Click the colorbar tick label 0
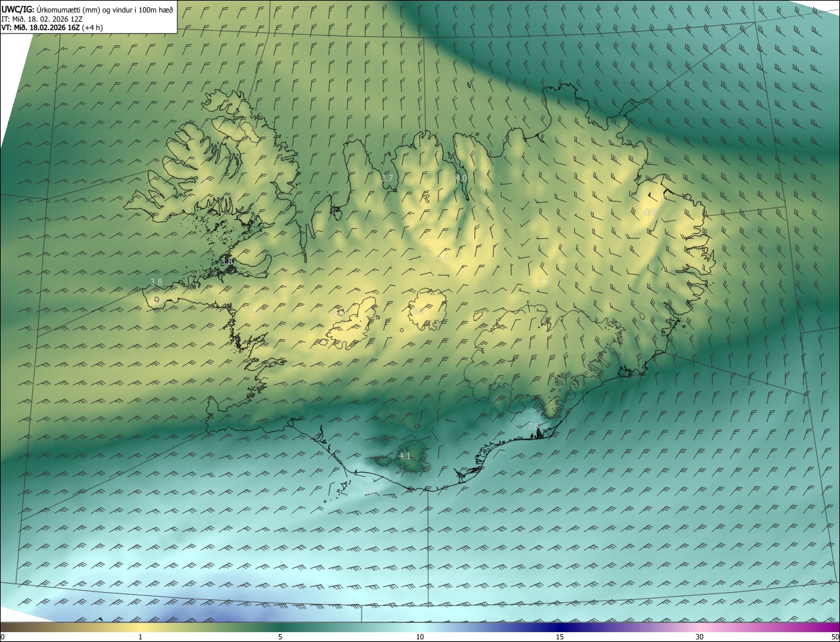 pos(3,637)
